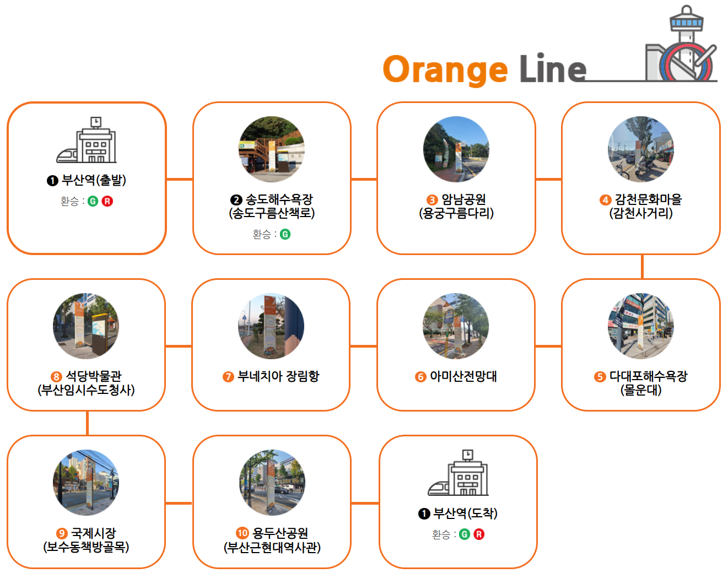The image size is (728, 584).
Task: Open the 용두산공원 stop photo
Action: [x=272, y=483]
